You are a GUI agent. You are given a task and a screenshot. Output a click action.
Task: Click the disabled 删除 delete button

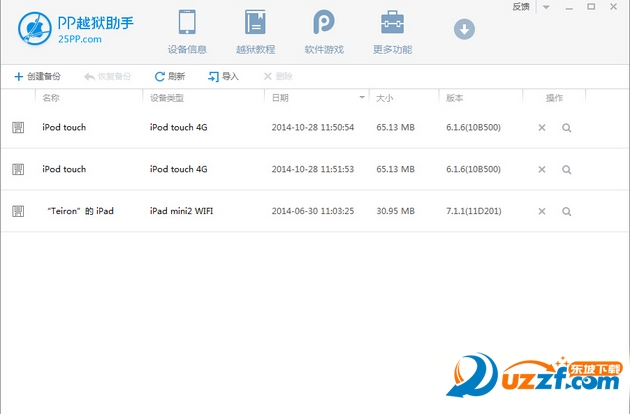tap(278, 76)
